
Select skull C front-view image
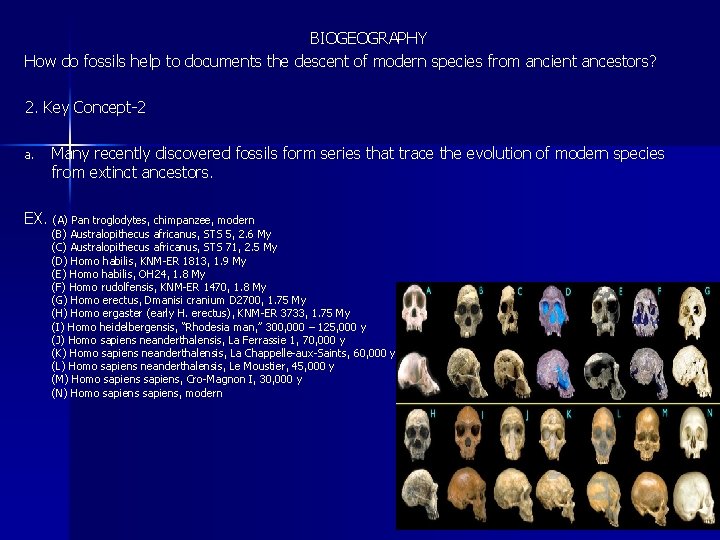point(508,310)
